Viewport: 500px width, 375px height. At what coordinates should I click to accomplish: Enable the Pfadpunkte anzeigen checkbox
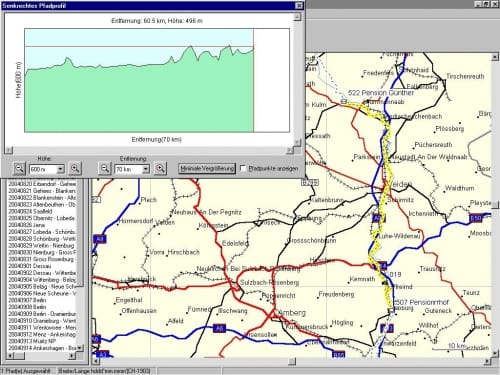tap(243, 169)
